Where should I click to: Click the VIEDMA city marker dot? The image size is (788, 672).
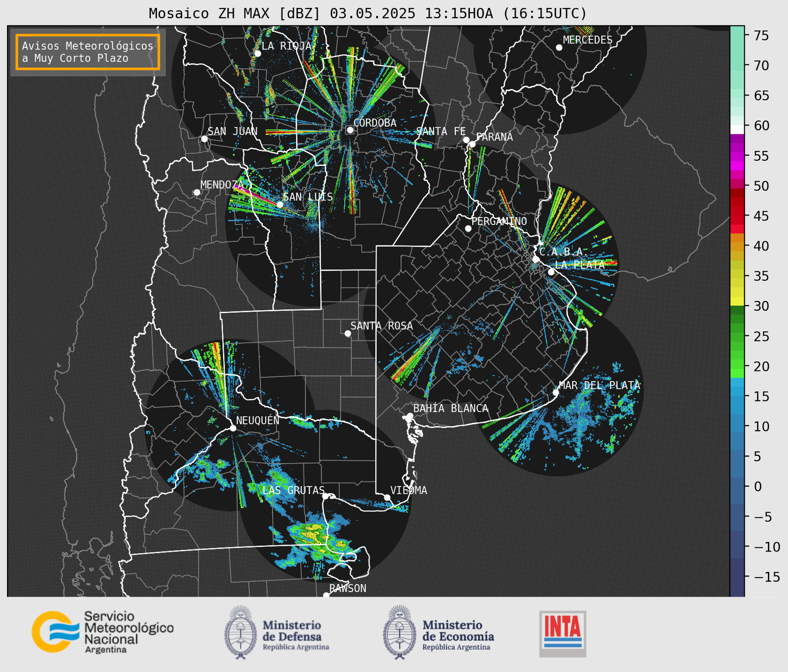(x=387, y=497)
